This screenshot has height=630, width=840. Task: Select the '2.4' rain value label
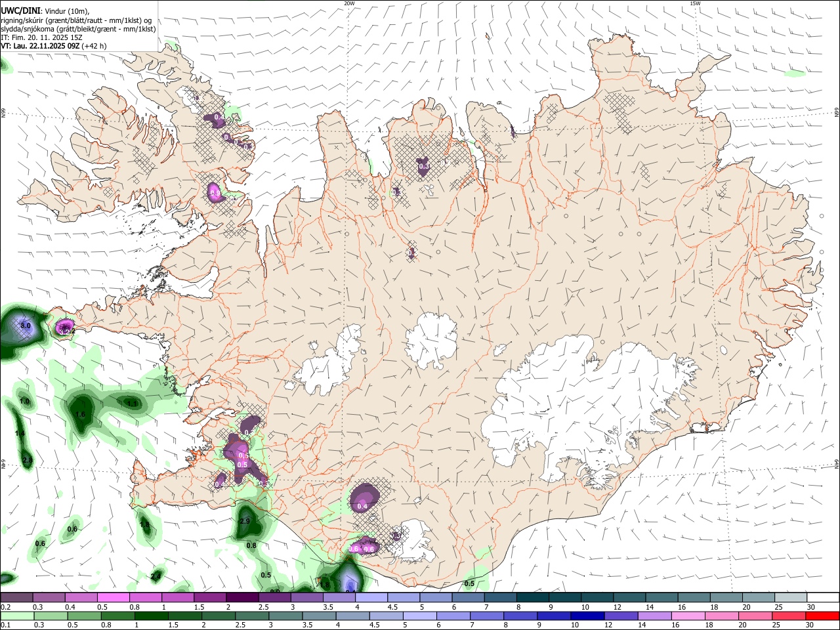coord(156,576)
